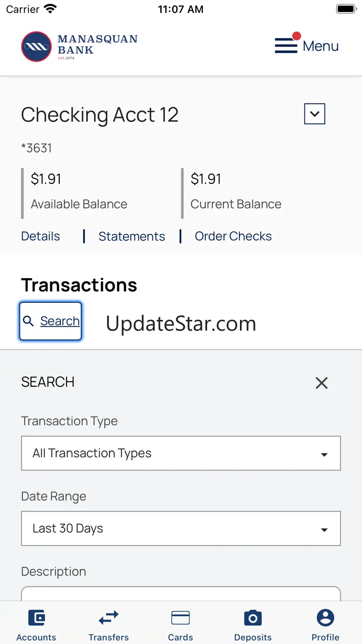Screen dimensions: 362x644
Task: Tap the Description input field
Action: pyautogui.click(x=181, y=594)
